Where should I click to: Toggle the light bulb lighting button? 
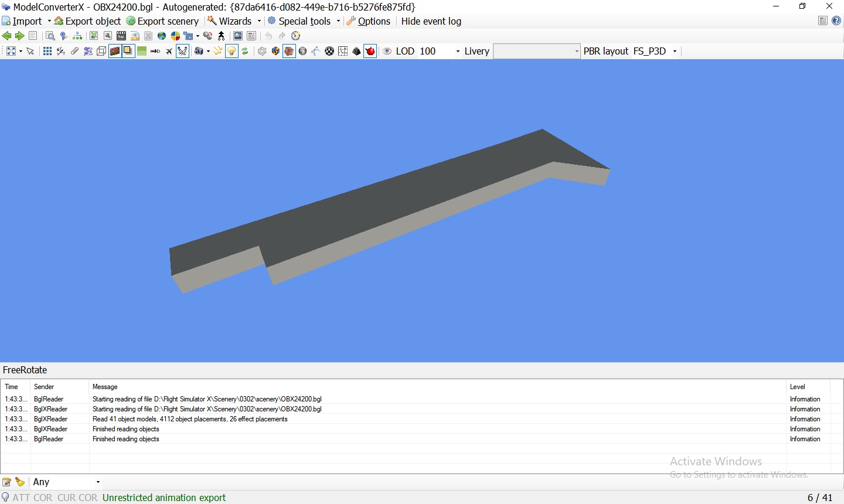[x=232, y=51]
